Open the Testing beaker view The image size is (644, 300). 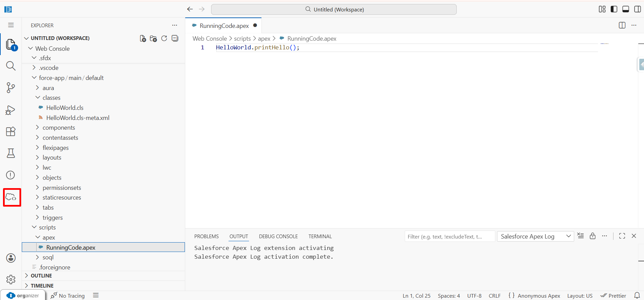click(x=11, y=153)
